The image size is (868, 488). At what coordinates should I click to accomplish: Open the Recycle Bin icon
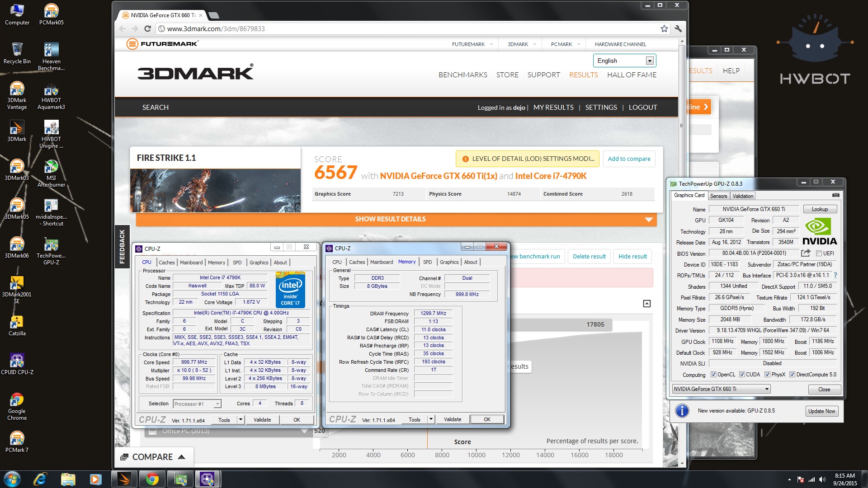pyautogui.click(x=17, y=53)
